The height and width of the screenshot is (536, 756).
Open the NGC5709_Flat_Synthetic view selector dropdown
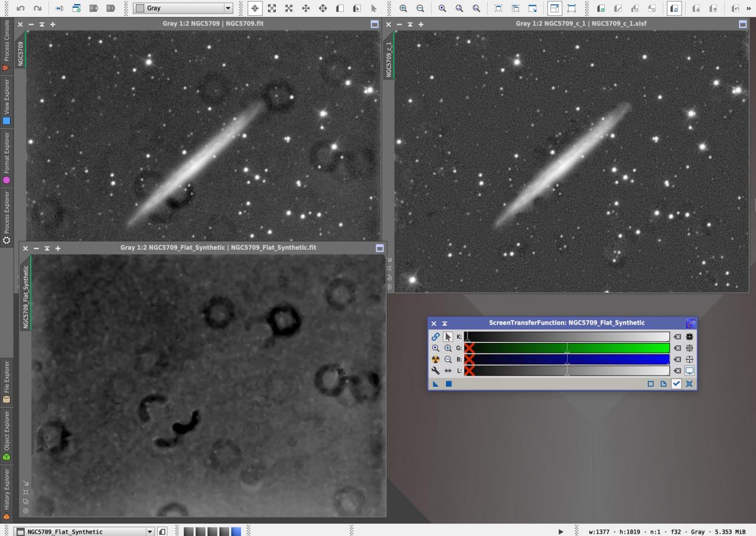point(84,531)
